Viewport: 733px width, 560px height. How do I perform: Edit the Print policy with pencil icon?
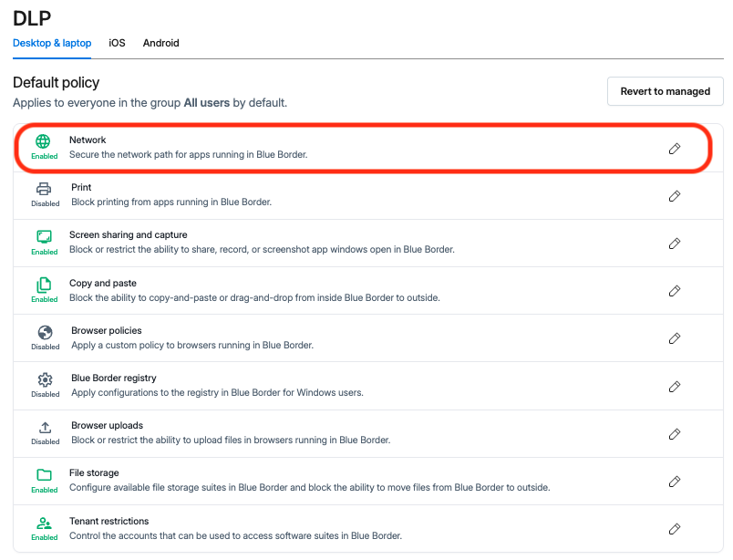[674, 196]
